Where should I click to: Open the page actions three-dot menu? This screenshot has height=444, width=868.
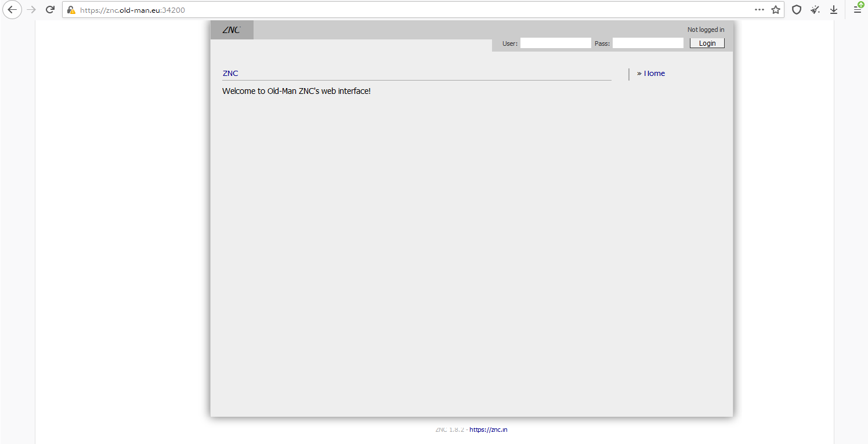[x=759, y=10]
